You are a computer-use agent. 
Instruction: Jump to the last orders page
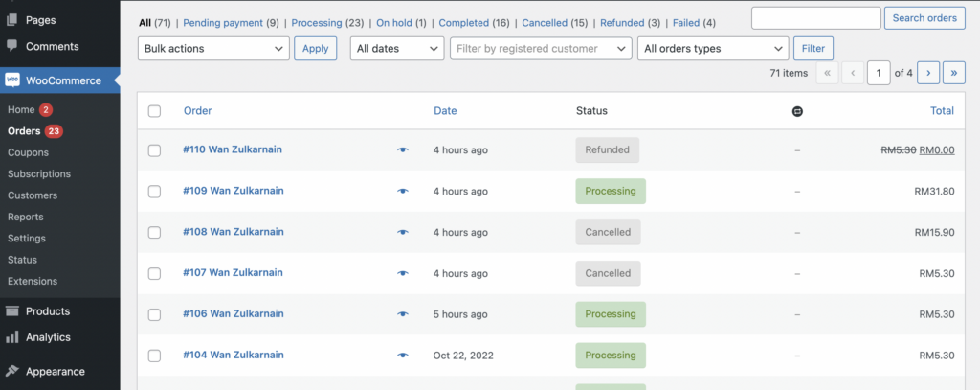pyautogui.click(x=954, y=73)
